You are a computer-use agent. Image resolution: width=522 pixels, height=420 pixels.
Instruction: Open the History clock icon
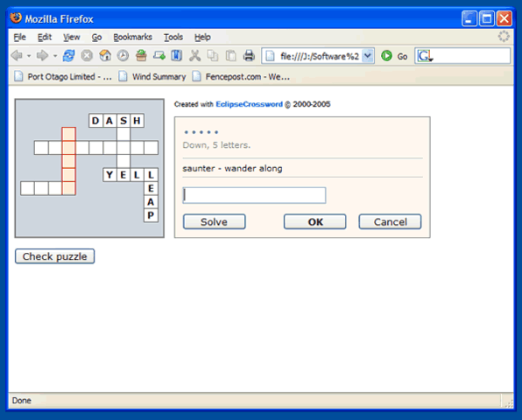click(123, 55)
